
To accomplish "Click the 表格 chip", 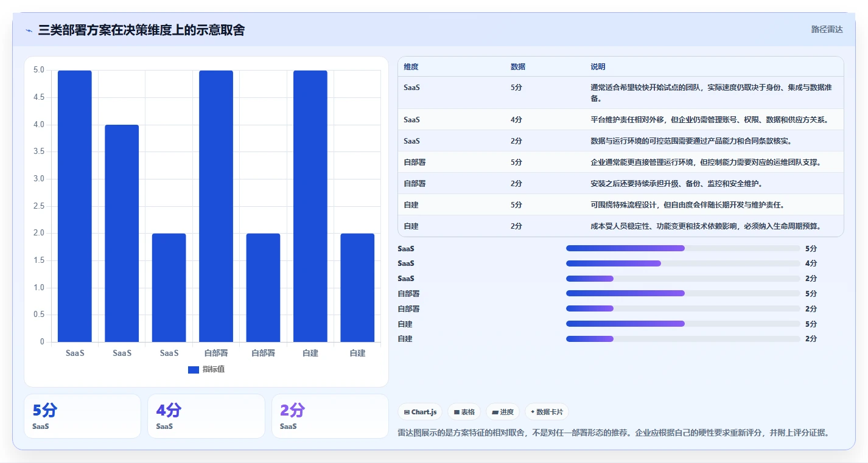I will 464,412.
